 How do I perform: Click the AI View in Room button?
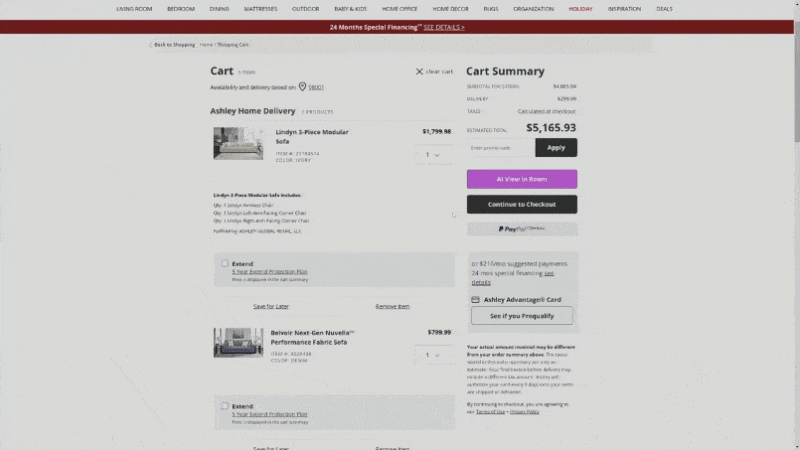pos(522,179)
